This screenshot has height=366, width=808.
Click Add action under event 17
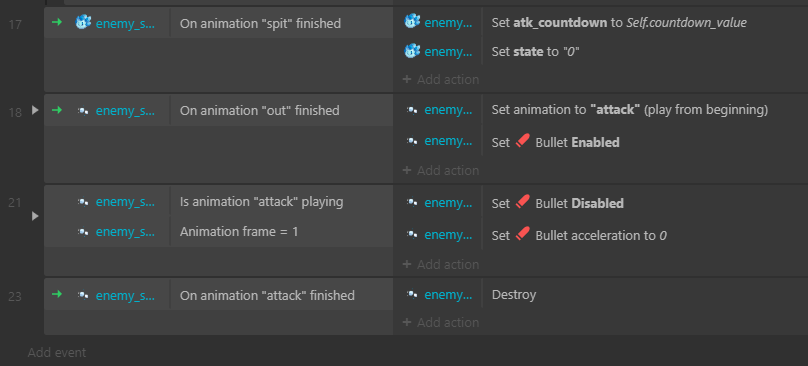pyautogui.click(x=441, y=79)
